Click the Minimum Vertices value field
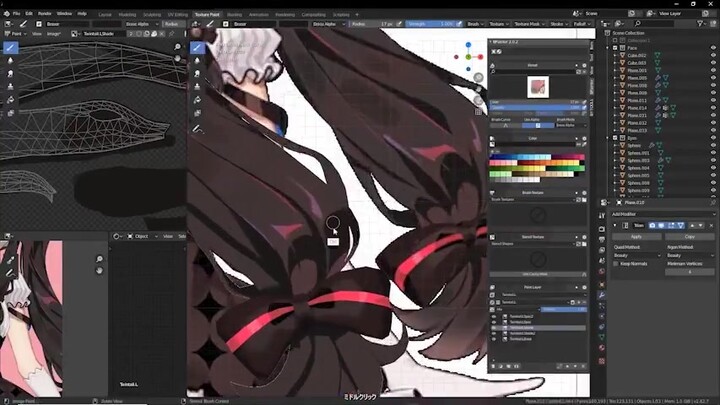 click(690, 272)
